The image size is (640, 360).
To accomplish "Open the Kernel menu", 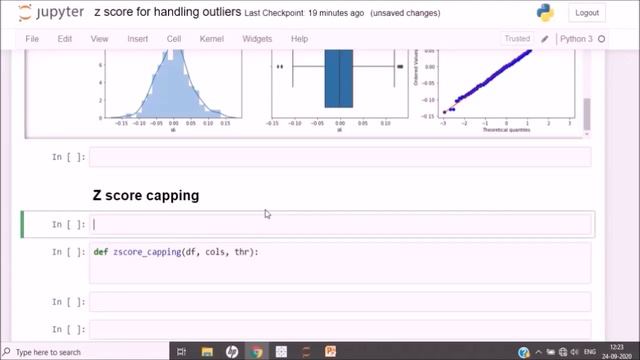I will tap(211, 39).
